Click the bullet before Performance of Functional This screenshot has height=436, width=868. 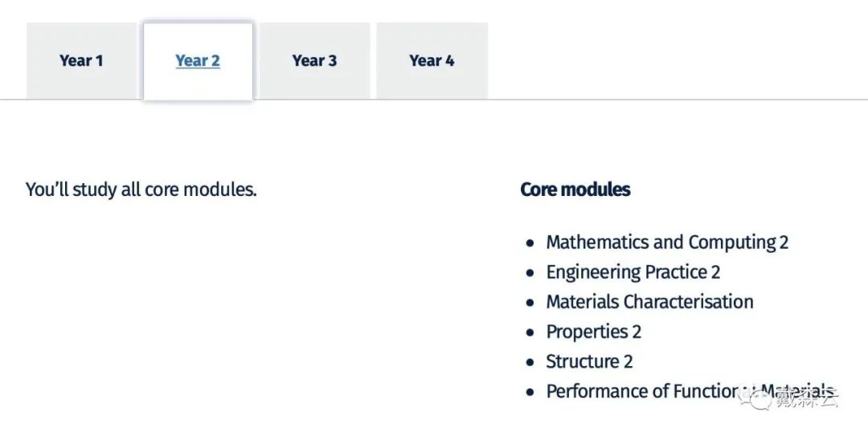tap(530, 393)
